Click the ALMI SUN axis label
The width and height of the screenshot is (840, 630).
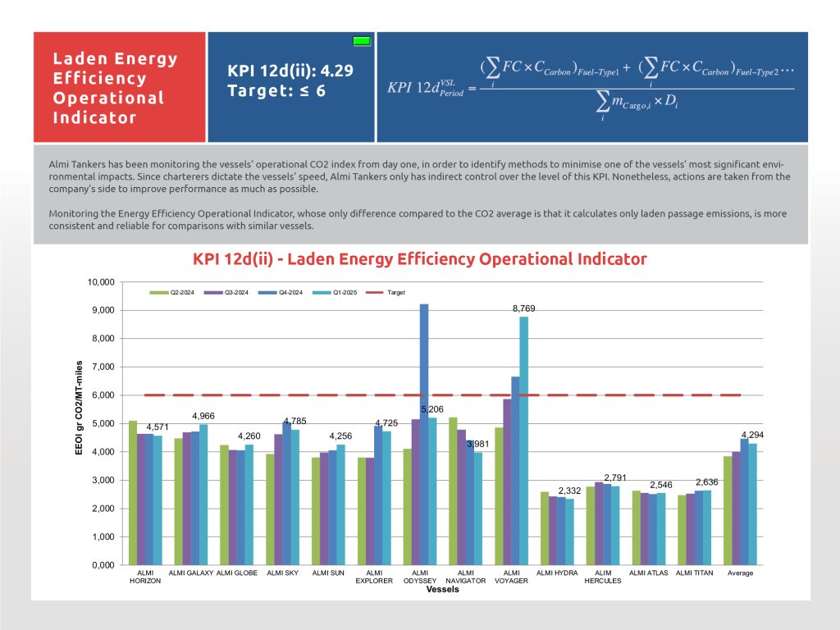[x=328, y=573]
